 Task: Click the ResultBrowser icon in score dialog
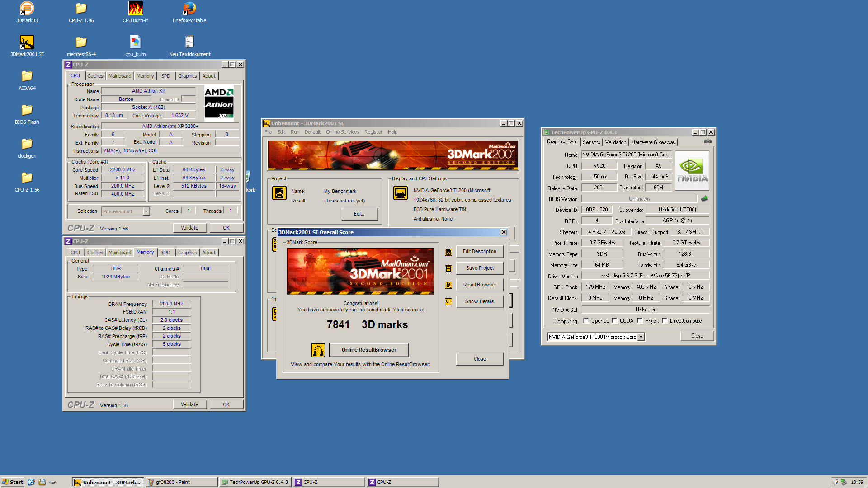click(448, 285)
